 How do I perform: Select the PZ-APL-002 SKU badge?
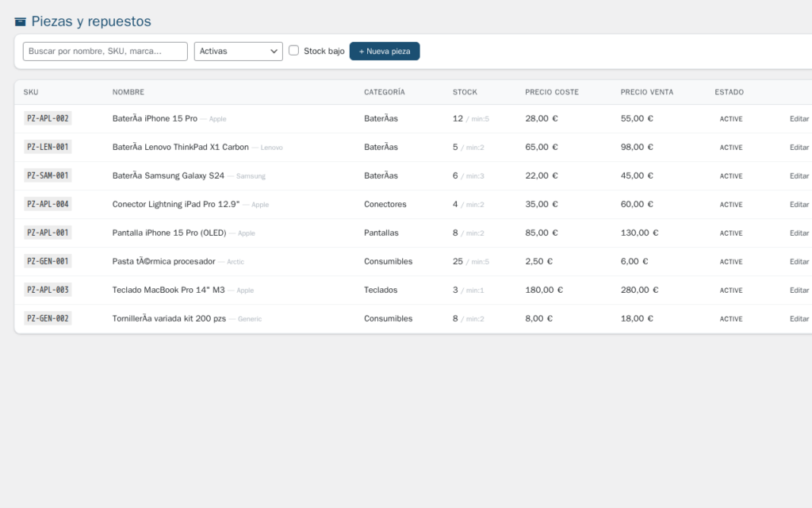[x=48, y=119]
